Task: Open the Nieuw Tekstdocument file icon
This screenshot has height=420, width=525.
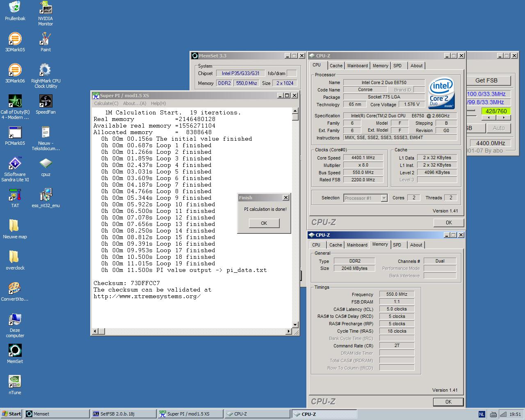Action: coord(46,138)
